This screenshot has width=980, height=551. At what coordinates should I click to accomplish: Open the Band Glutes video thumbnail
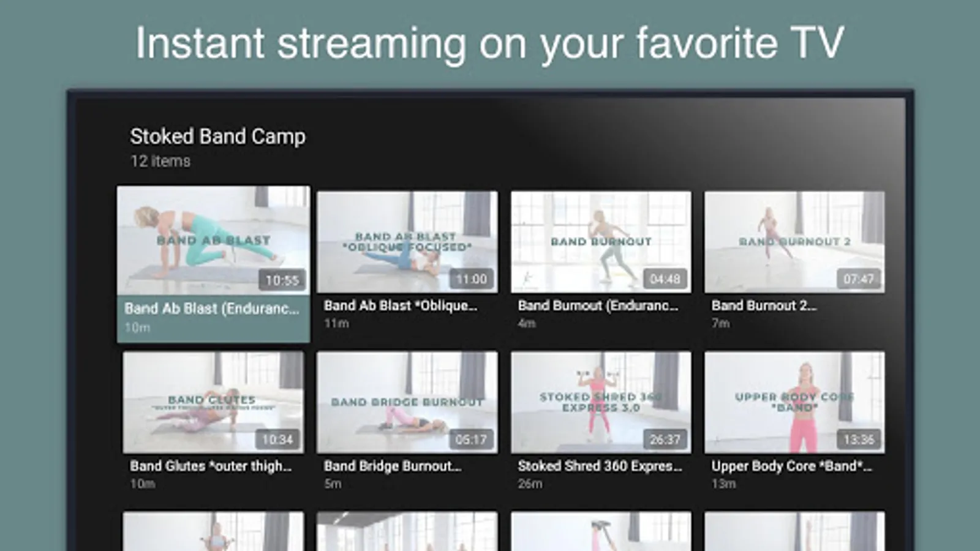(x=213, y=402)
